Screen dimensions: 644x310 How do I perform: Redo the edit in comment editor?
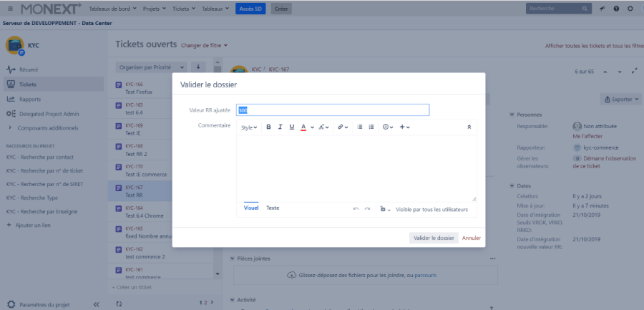tap(367, 209)
